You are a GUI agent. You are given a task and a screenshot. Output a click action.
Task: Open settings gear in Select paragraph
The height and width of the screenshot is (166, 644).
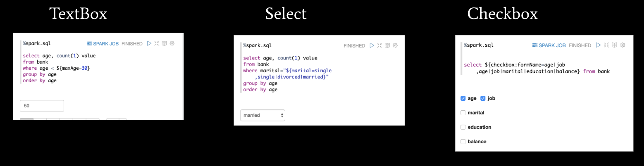point(395,45)
